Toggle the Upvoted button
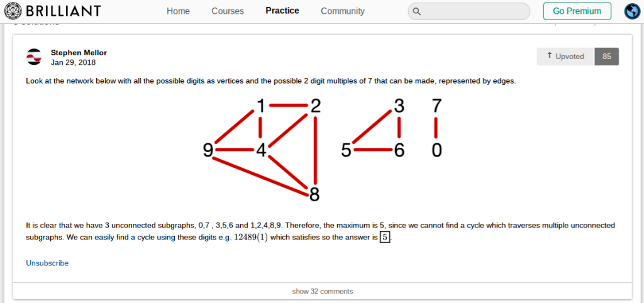 (565, 57)
